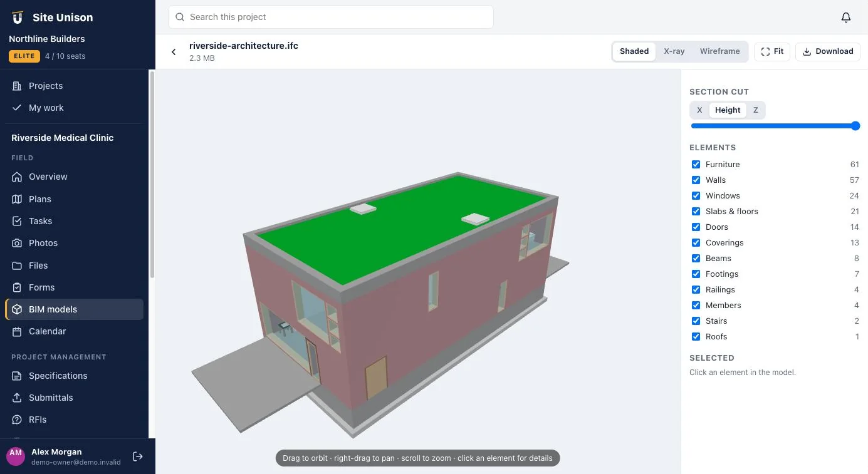
Task: Hide Footings via checkbox
Action: point(696,274)
